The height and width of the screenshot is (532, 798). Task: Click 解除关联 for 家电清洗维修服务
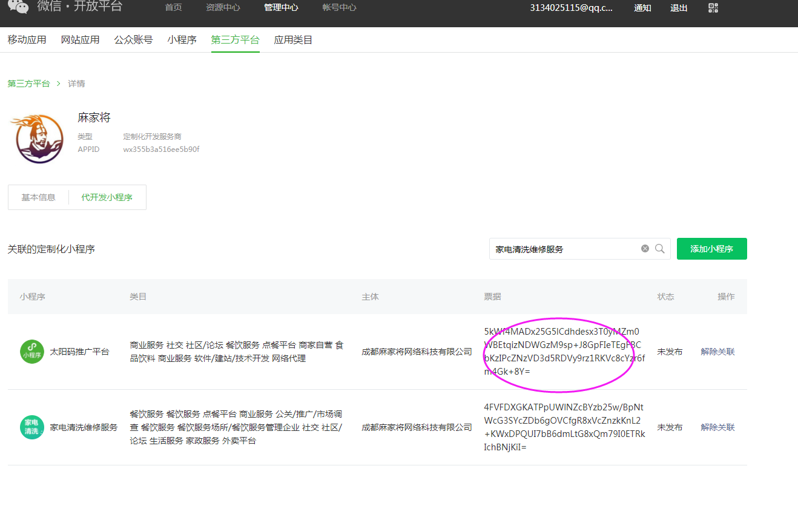pos(717,427)
